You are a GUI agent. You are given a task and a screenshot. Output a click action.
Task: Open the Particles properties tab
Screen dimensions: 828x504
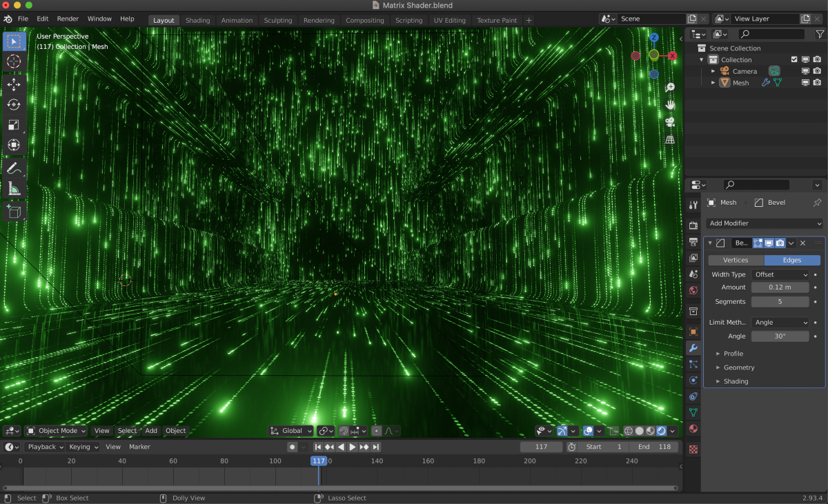(x=693, y=363)
